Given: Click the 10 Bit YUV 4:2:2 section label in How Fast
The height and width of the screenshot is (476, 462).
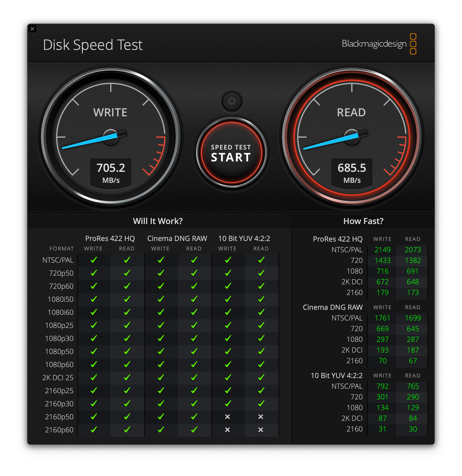Looking at the screenshot, I should (337, 376).
